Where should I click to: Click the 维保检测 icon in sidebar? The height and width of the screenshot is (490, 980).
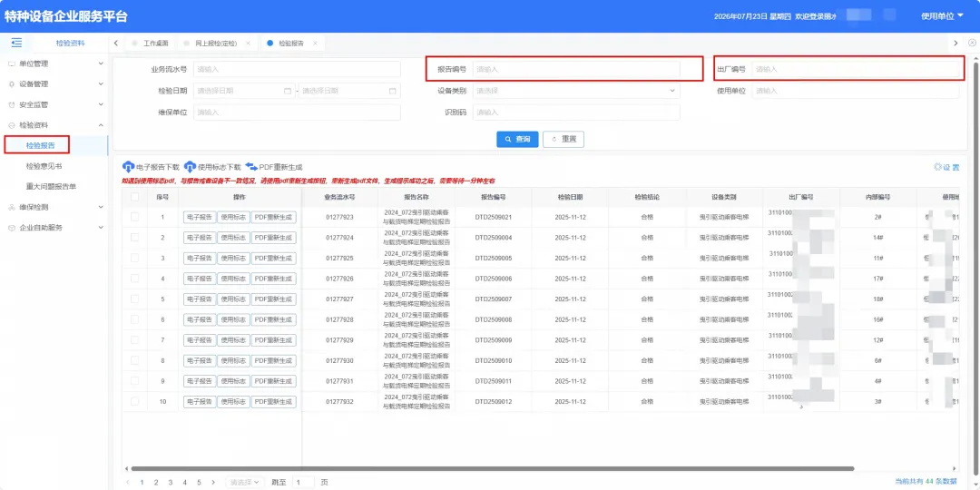[x=11, y=207]
